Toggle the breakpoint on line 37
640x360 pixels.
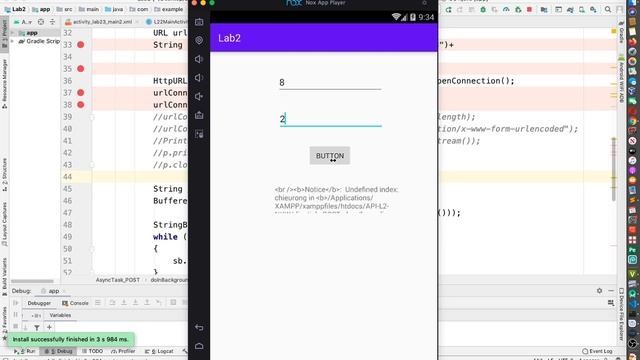[81, 93]
